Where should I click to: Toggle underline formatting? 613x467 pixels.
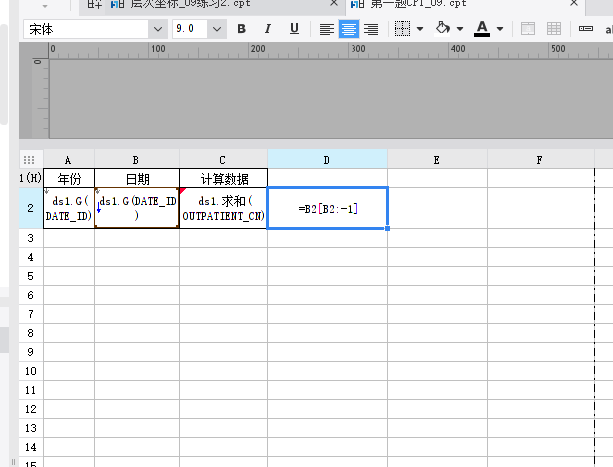point(294,29)
